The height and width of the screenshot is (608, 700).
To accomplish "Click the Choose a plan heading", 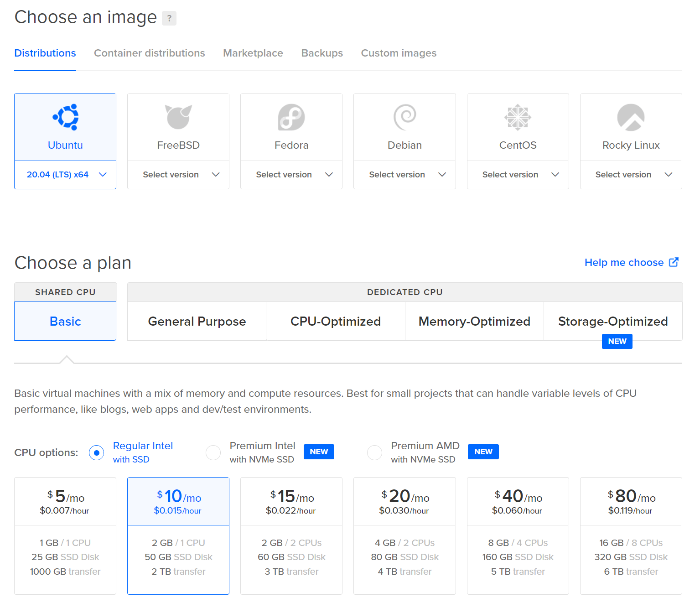I will coord(73,263).
